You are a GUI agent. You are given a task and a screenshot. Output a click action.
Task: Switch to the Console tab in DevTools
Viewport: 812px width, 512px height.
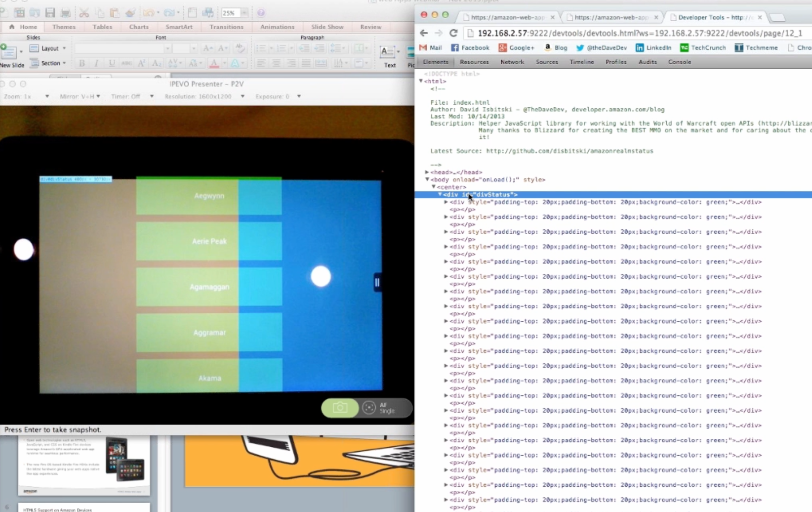coord(679,62)
